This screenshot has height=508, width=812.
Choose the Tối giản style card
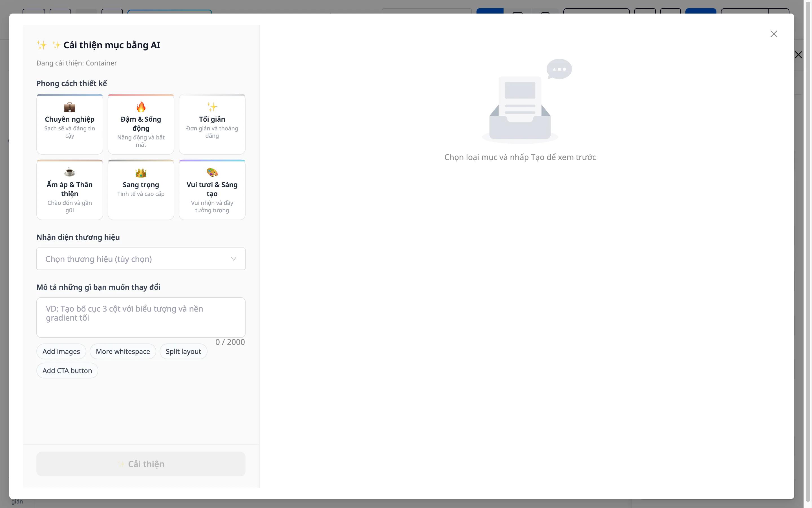point(212,124)
